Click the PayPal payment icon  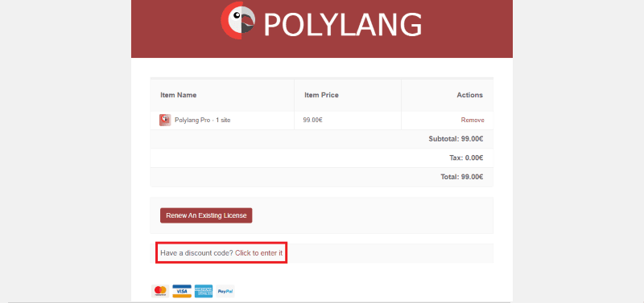(225, 291)
